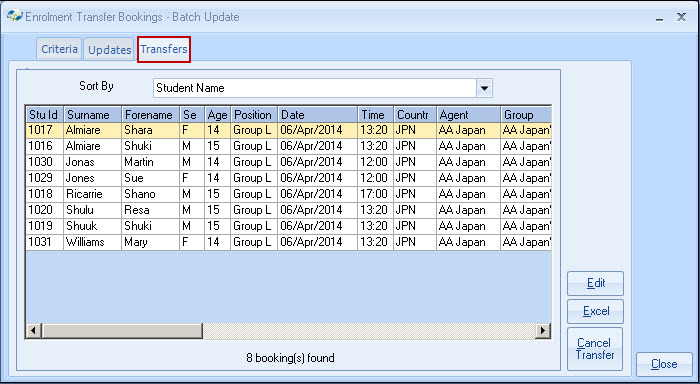Image resolution: width=700 pixels, height=384 pixels.
Task: Click the Countr column header
Action: point(415,115)
